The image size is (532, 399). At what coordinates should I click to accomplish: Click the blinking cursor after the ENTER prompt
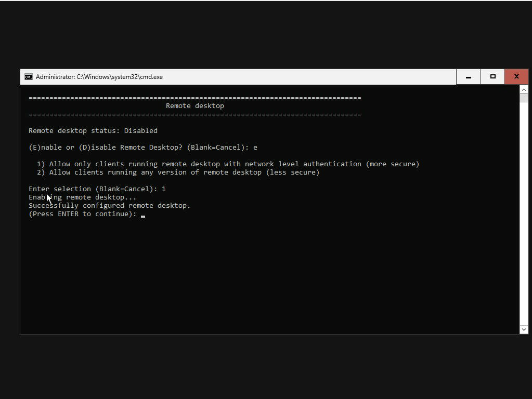point(143,215)
